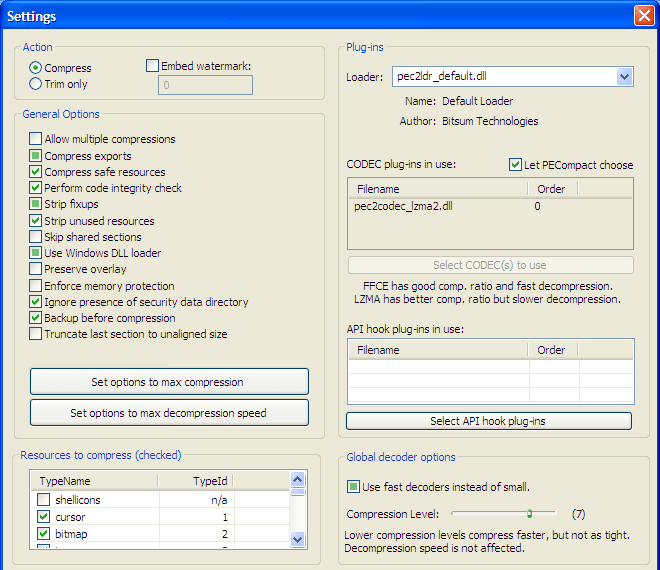Screen dimensions: 660x570
Task: Uncheck the cursor resource type
Action: coord(43,517)
